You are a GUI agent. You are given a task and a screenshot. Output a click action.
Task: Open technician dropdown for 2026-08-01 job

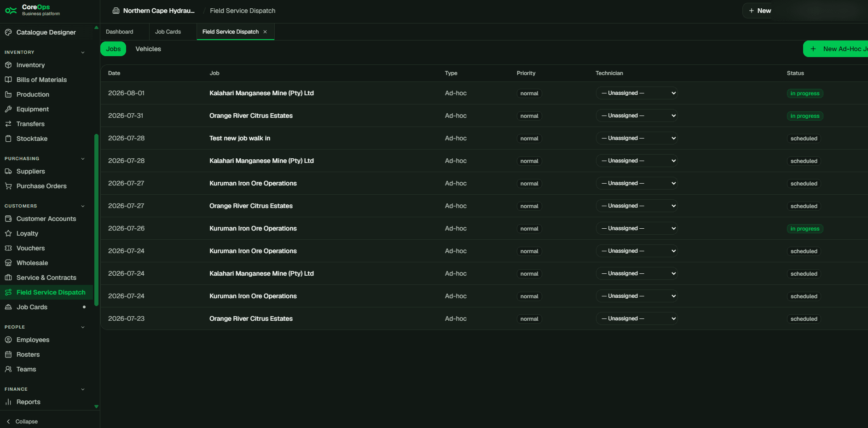click(x=637, y=93)
